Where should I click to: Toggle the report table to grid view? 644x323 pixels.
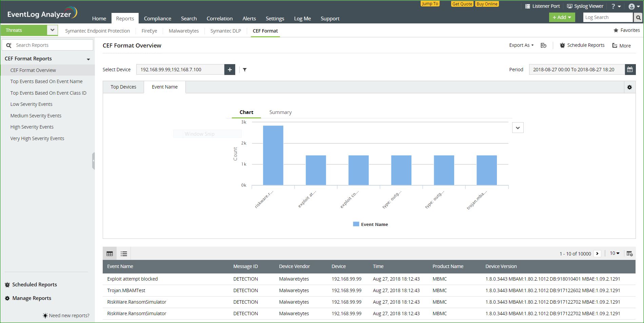pyautogui.click(x=109, y=253)
